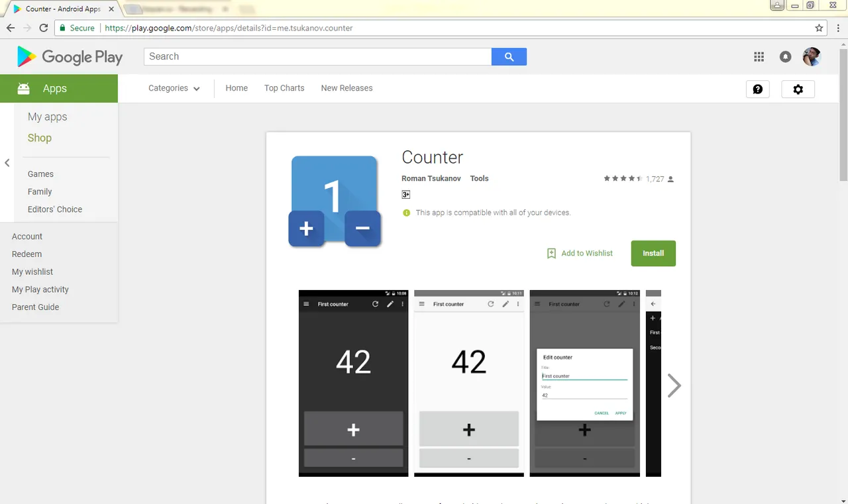Click the browser forward arrow
The width and height of the screenshot is (848, 504).
(27, 28)
